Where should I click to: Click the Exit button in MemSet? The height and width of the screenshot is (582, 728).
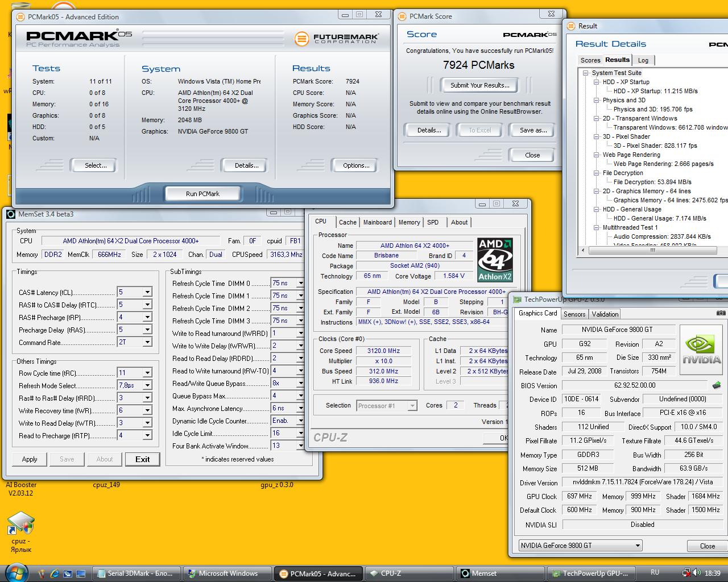click(x=143, y=459)
